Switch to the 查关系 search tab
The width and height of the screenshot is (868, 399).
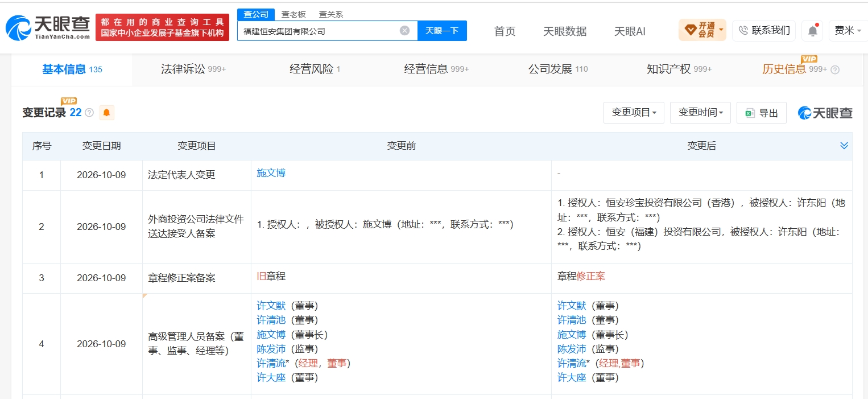coord(330,14)
